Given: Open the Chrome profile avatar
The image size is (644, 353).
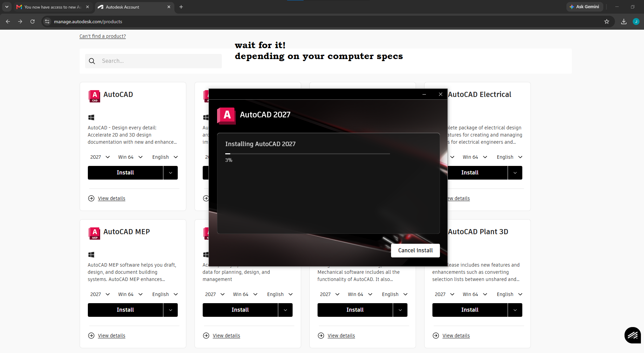Looking at the screenshot, I should (x=636, y=22).
